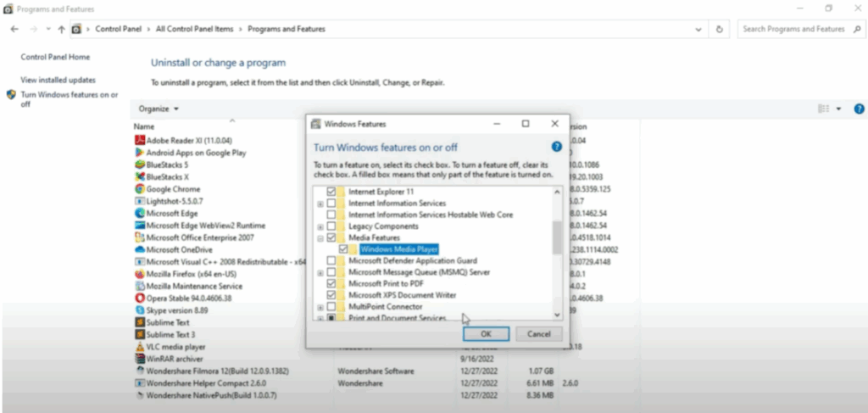Toggle the Media Features checkbox
Image resolution: width=868 pixels, height=413 pixels.
tap(331, 238)
